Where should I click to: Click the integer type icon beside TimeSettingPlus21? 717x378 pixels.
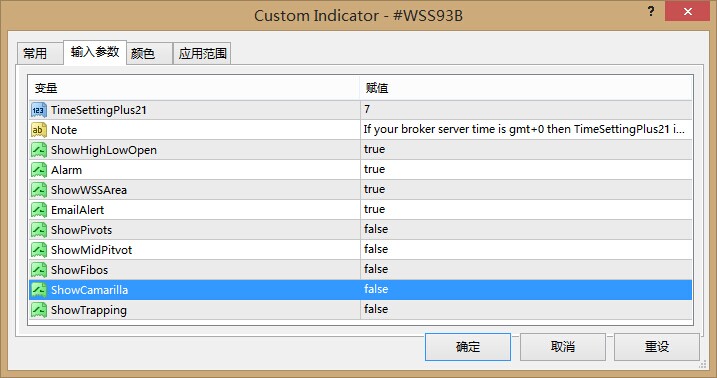pyautogui.click(x=39, y=110)
